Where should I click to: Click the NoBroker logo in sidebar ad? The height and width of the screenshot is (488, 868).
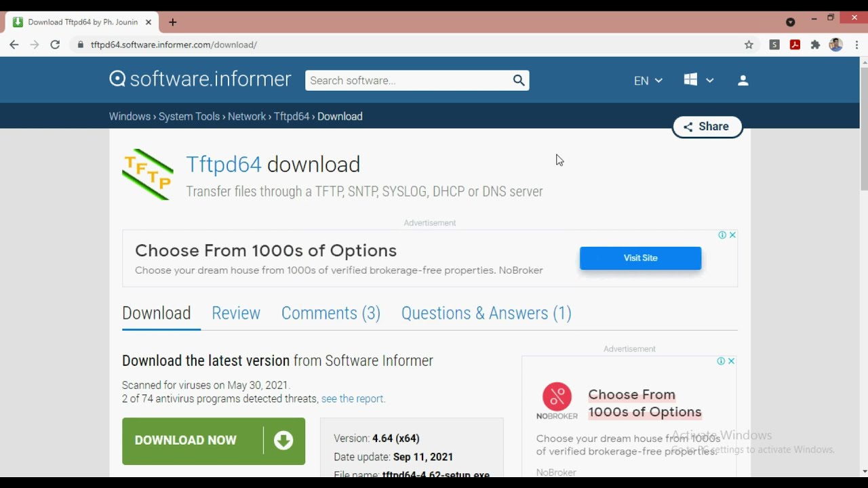point(557,401)
